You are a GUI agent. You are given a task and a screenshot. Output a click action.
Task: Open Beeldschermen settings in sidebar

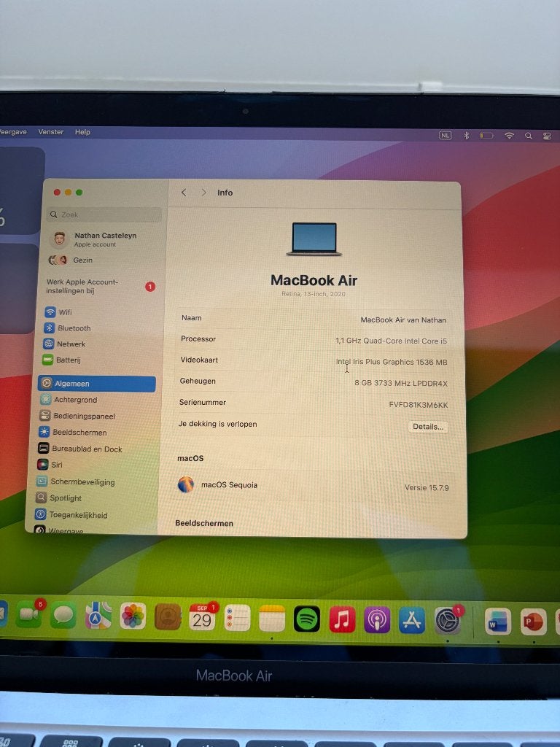[x=72, y=432]
